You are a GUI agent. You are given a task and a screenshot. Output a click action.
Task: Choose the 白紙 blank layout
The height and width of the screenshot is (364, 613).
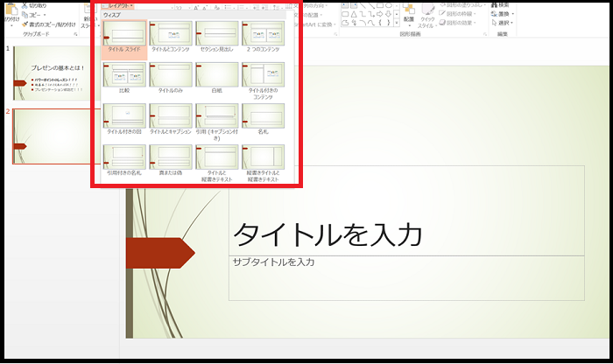pyautogui.click(x=216, y=78)
